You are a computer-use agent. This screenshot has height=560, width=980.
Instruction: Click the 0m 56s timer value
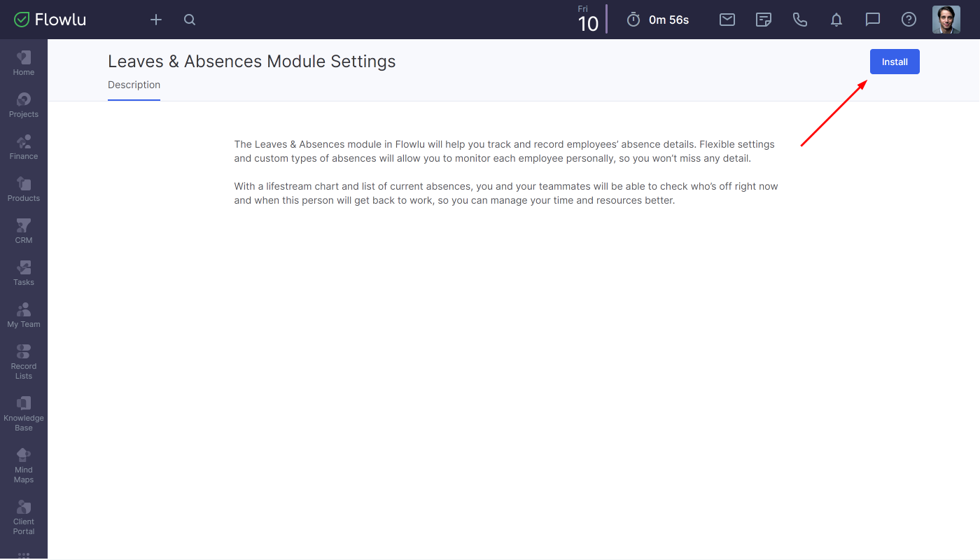(x=669, y=20)
